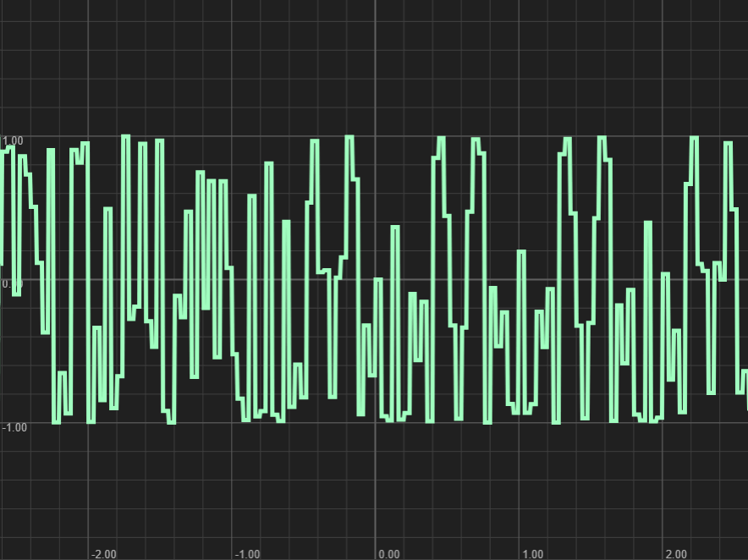Click the 2.00 label on the x-axis

(x=676, y=554)
